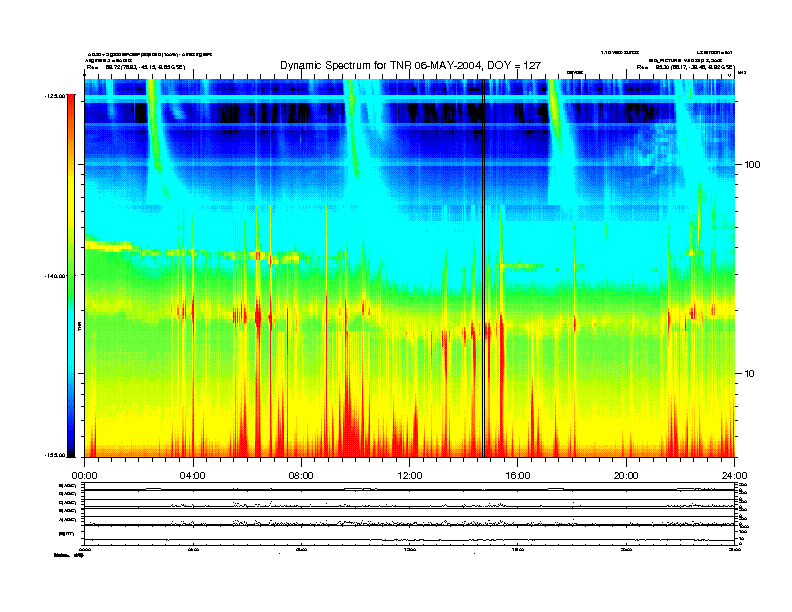Click the 04:00 time axis label

click(x=193, y=476)
